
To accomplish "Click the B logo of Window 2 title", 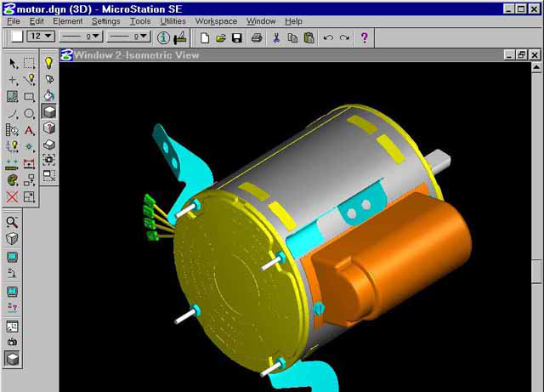I will coord(66,55).
